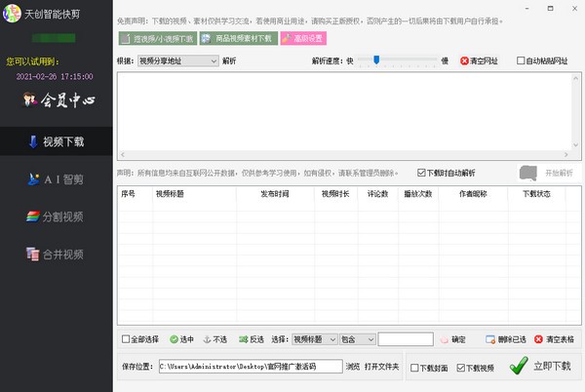Toggle the 下载封面 checkbox
The height and width of the screenshot is (392, 585).
click(x=415, y=368)
